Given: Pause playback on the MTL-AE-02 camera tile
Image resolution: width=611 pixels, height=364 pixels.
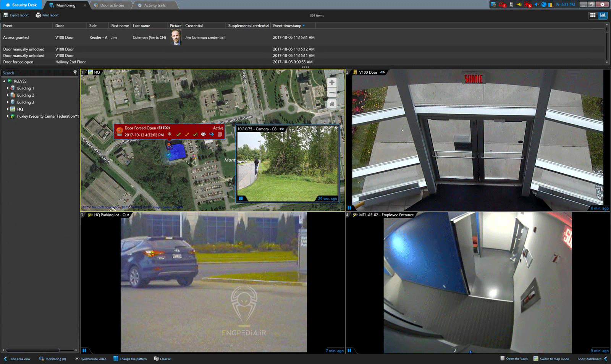Looking at the screenshot, I should [x=349, y=351].
